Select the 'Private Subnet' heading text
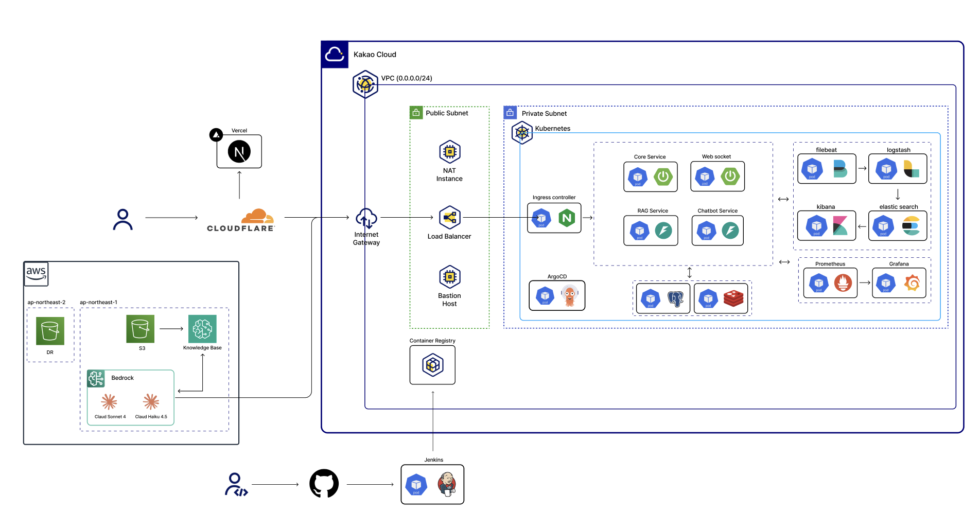Image resolution: width=980 pixels, height=529 pixels. pos(544,114)
